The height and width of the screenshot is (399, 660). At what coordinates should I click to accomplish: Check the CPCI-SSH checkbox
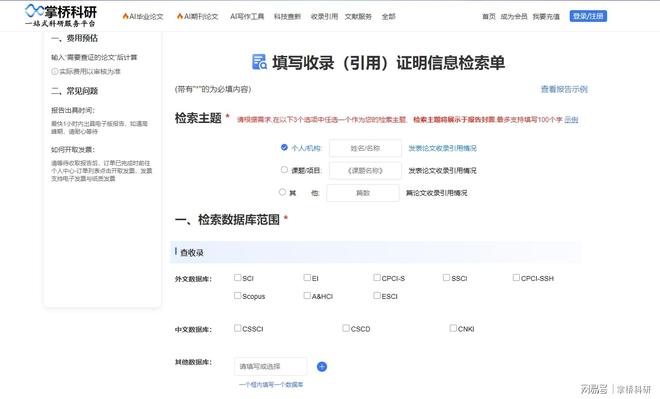coord(516,278)
